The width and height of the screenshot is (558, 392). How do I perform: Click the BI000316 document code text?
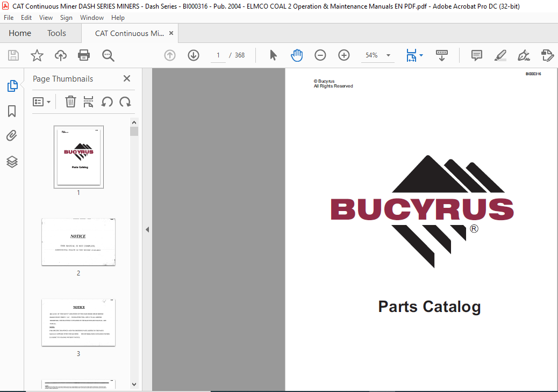coord(533,74)
